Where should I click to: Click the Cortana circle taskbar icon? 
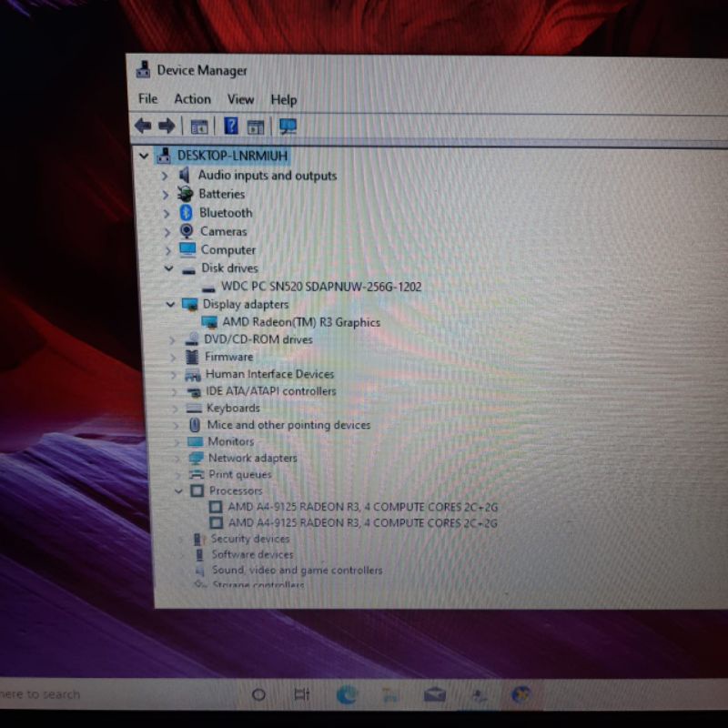258,694
